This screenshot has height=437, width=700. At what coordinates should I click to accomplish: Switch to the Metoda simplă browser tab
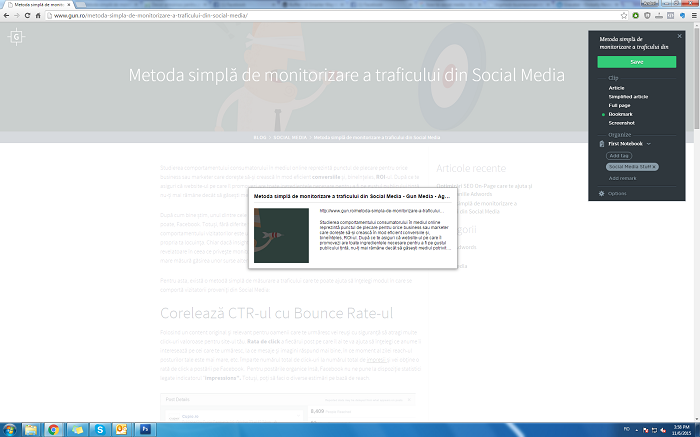pos(40,4)
